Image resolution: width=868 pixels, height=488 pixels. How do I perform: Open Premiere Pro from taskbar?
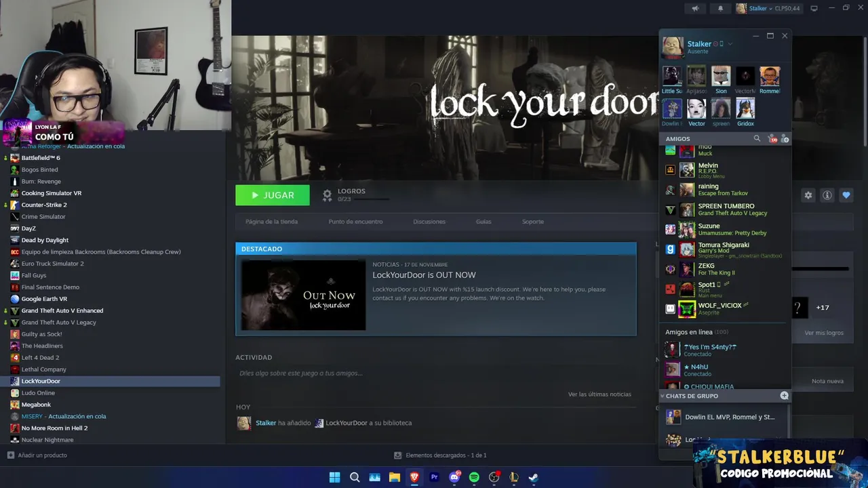pos(434,477)
